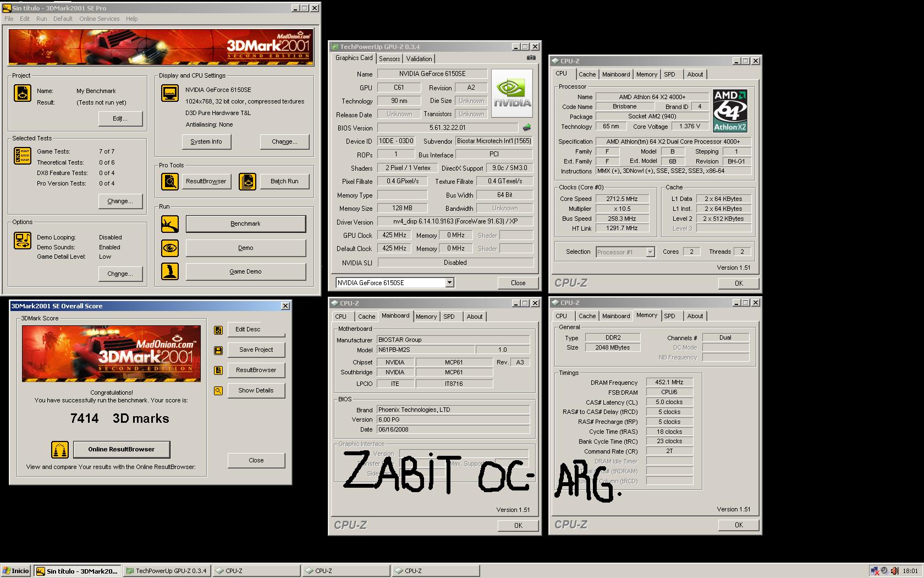Click the GPU-Z screenshot camera icon
Screen dimensions: 924x578
point(531,58)
